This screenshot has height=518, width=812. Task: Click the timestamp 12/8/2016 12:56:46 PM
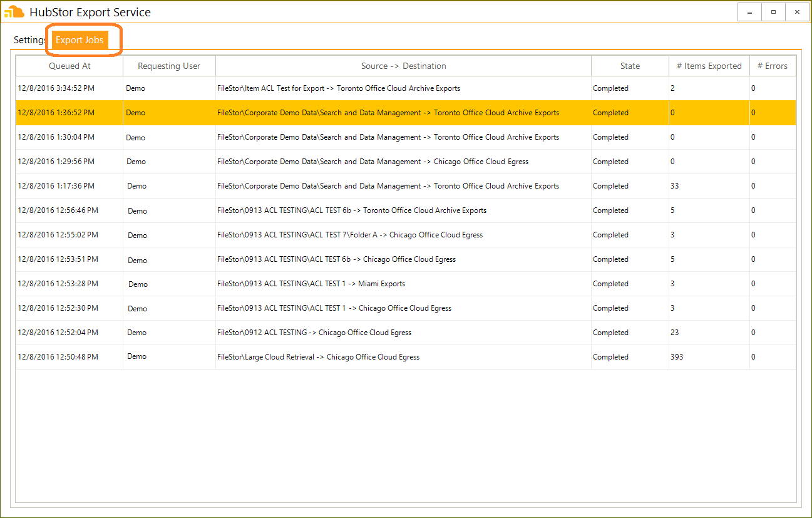coord(58,210)
